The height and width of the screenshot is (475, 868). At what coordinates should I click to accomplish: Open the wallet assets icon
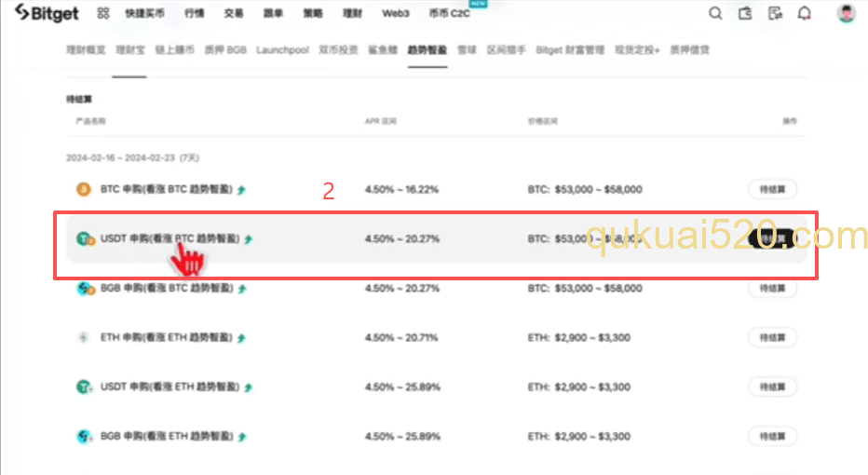(745, 13)
